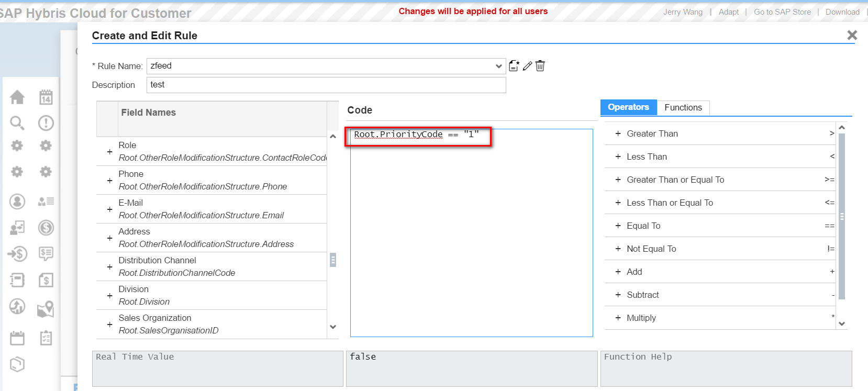This screenshot has width=868, height=391.
Task: Click the Jerry Wang user link
Action: 683,12
